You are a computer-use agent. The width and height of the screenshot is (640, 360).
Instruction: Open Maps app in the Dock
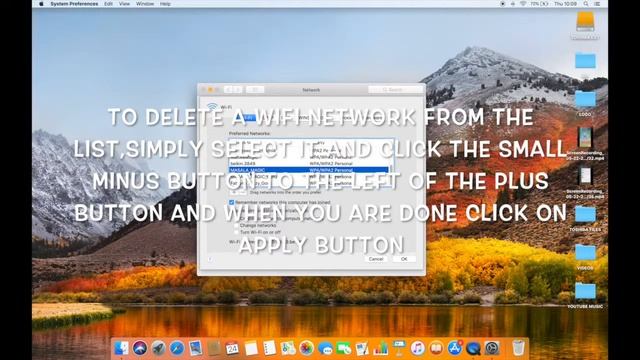coord(288,348)
